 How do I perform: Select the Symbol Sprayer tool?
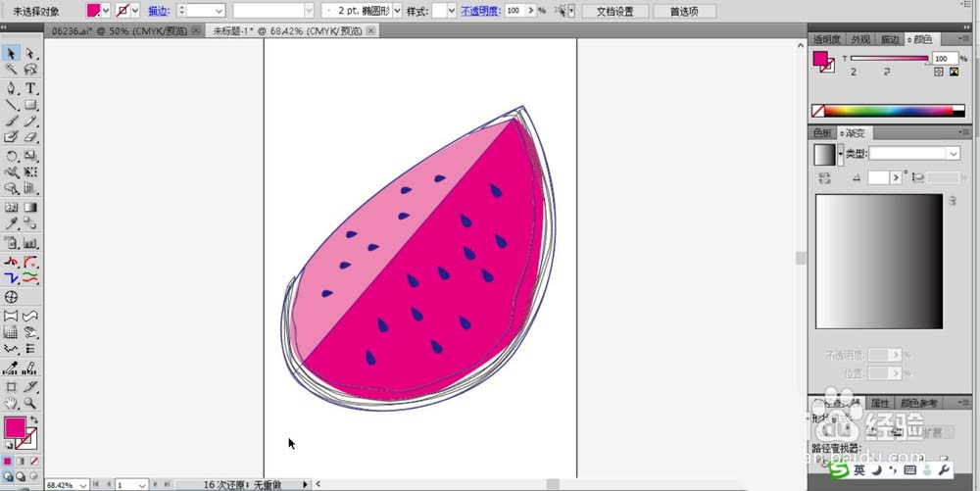[x=11, y=243]
